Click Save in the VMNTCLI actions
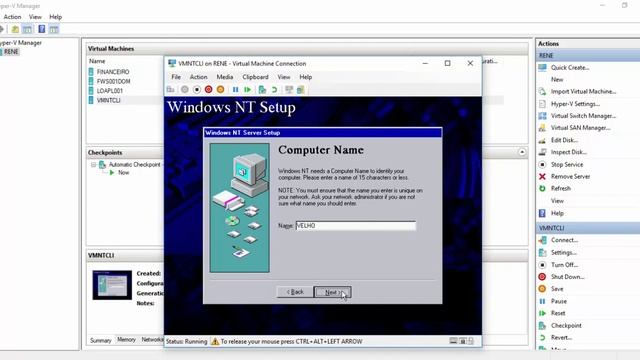This screenshot has width=640, height=360. [x=557, y=289]
